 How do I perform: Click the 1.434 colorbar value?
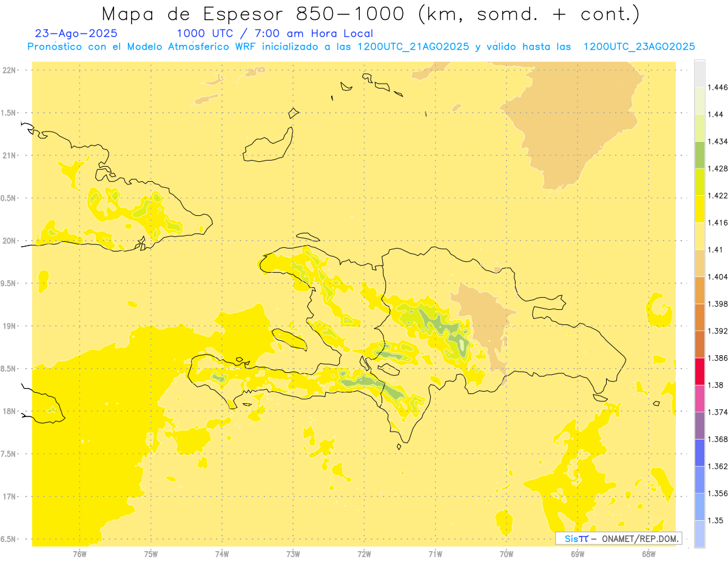(x=717, y=141)
